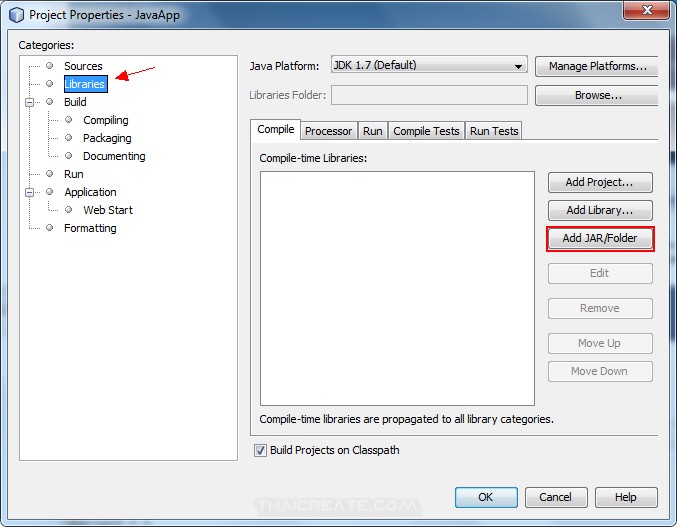Click the bullet icon beside Packaging
This screenshot has width=677, height=527.
point(68,138)
